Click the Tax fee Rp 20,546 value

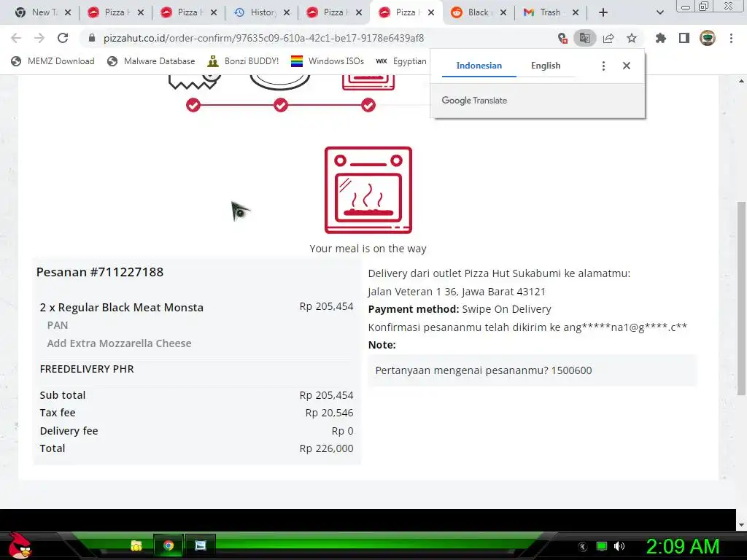click(x=329, y=413)
